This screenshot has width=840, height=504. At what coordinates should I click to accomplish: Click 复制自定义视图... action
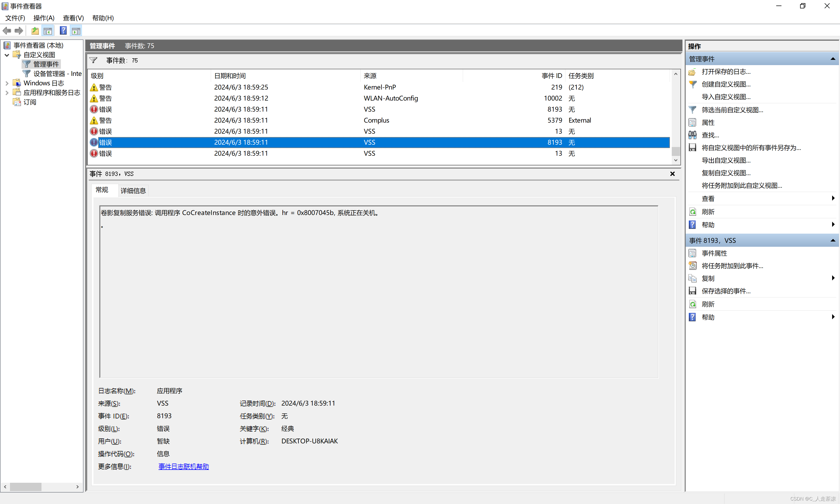coord(726,173)
